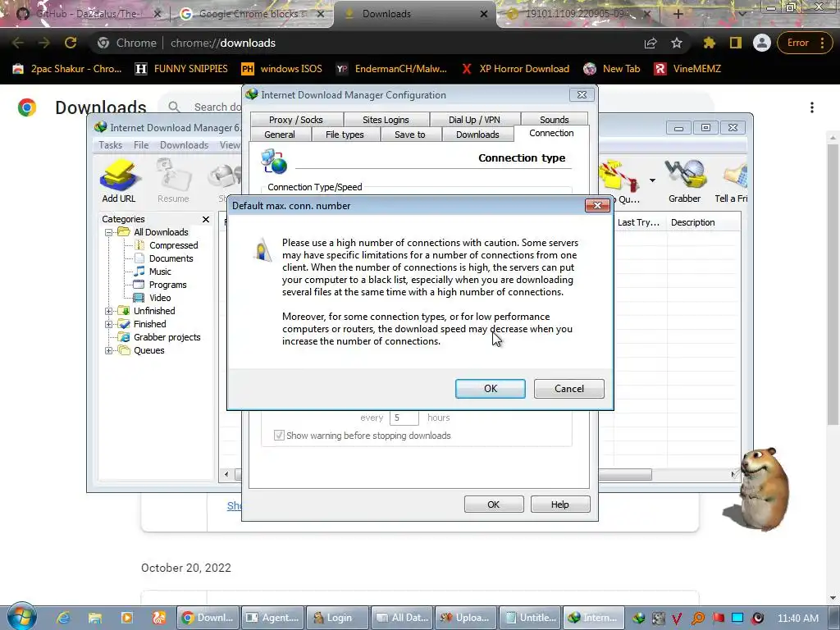The height and width of the screenshot is (630, 840).
Task: Open the Login taskbar window
Action: (337, 618)
